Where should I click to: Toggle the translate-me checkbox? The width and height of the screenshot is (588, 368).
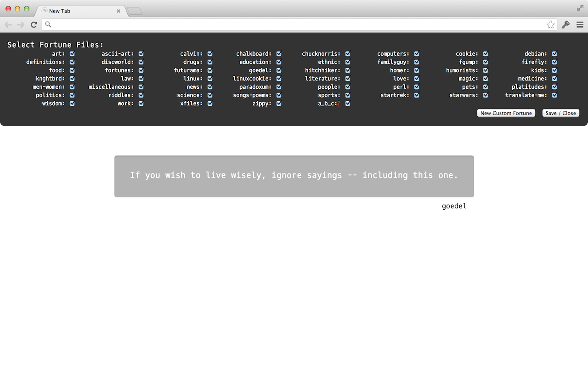click(554, 95)
